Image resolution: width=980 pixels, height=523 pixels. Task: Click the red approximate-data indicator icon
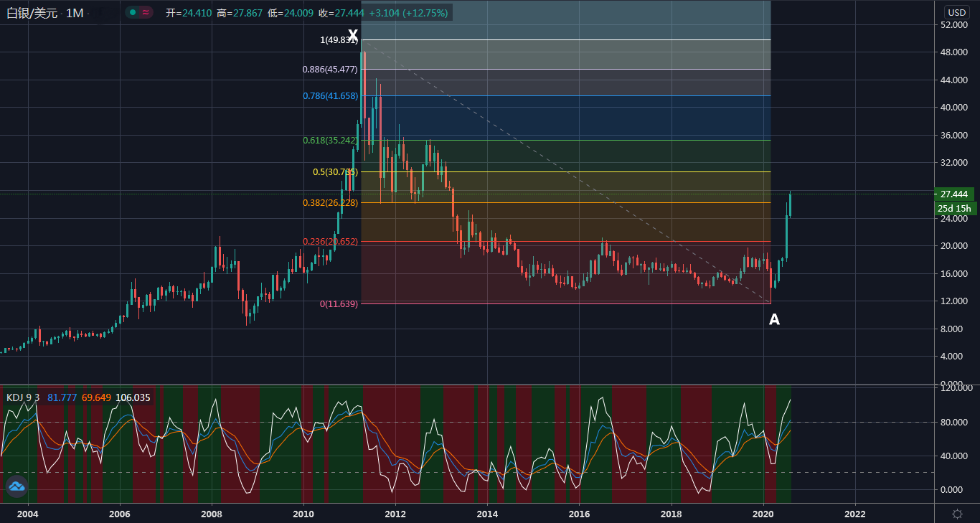point(146,12)
